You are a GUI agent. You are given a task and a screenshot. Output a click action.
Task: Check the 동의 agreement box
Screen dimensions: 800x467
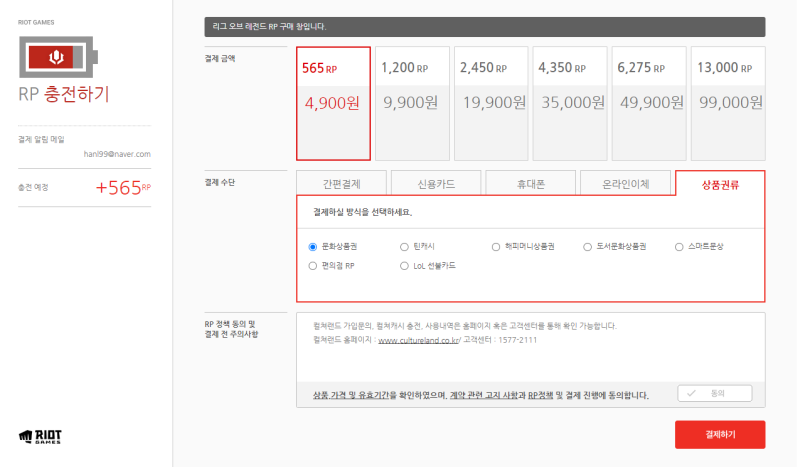714,394
